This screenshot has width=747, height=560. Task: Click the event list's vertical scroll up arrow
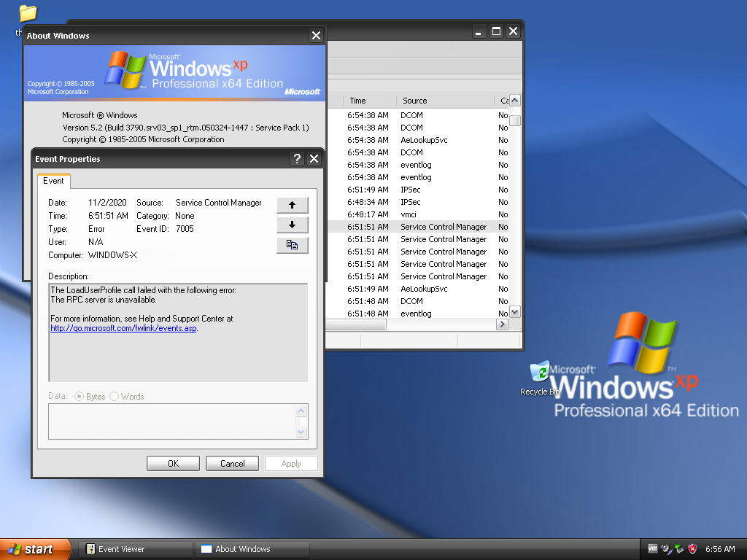[x=514, y=101]
